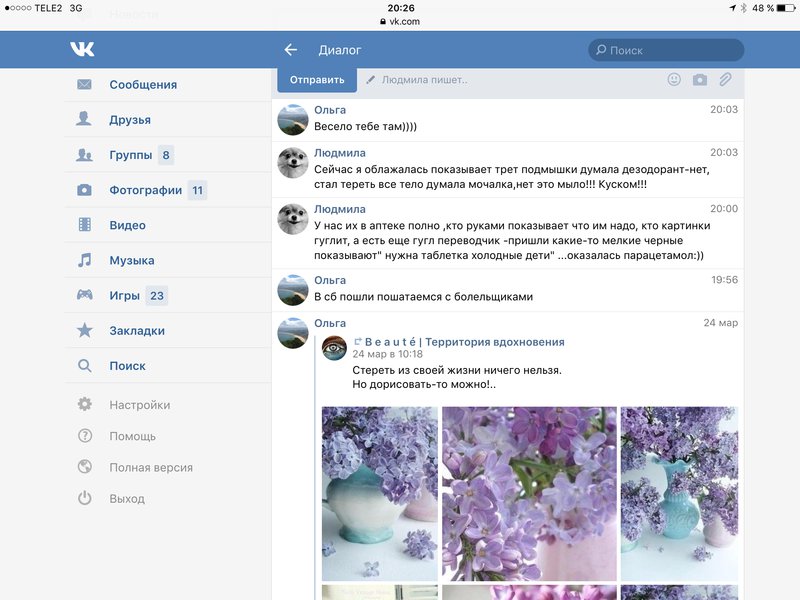
Task: Open the middle lilac close-up photo
Action: coord(529,493)
